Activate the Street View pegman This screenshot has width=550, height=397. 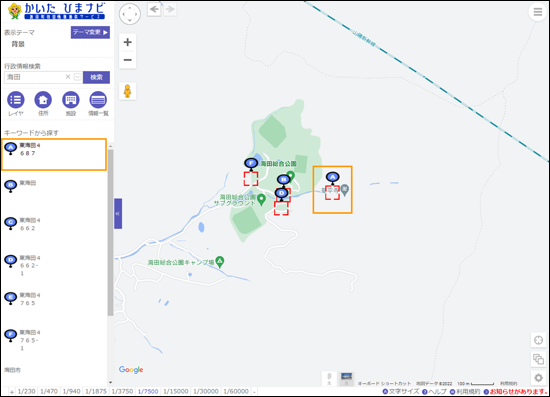click(x=128, y=91)
